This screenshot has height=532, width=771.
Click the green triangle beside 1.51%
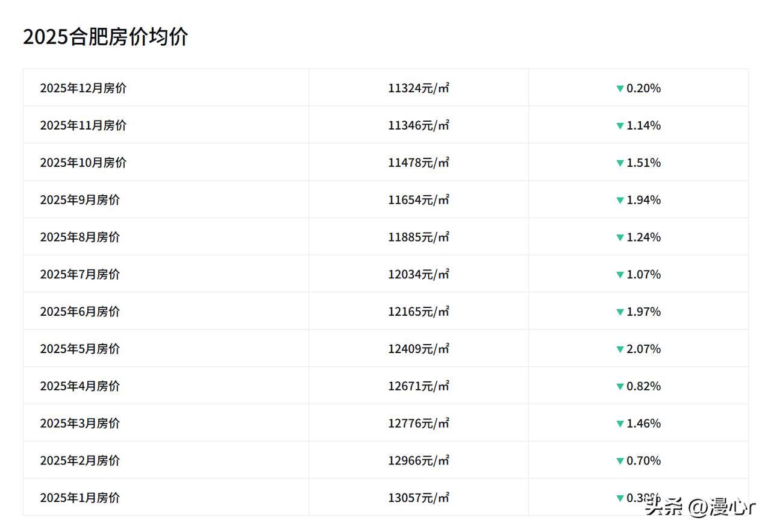pos(620,163)
